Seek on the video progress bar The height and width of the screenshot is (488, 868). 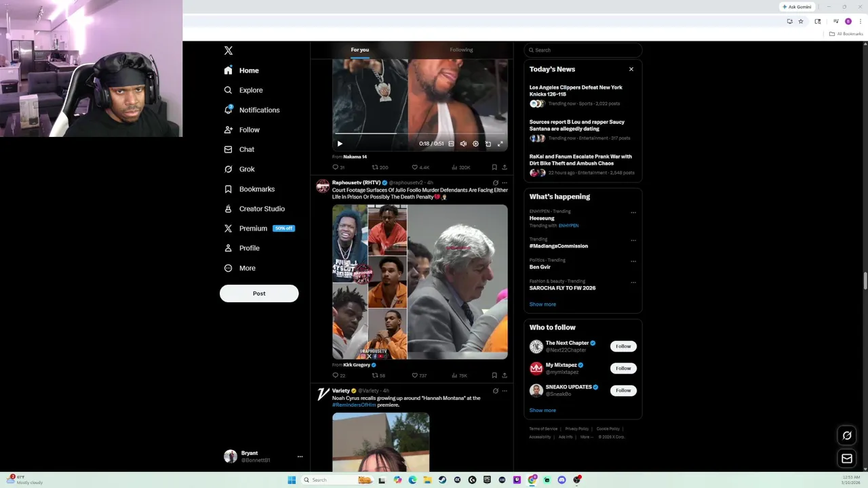420,134
